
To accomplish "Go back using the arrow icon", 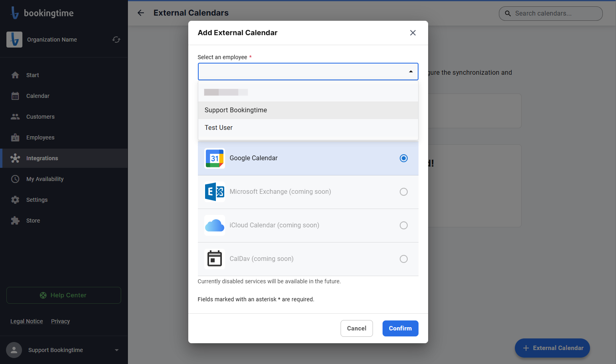I will [x=141, y=13].
